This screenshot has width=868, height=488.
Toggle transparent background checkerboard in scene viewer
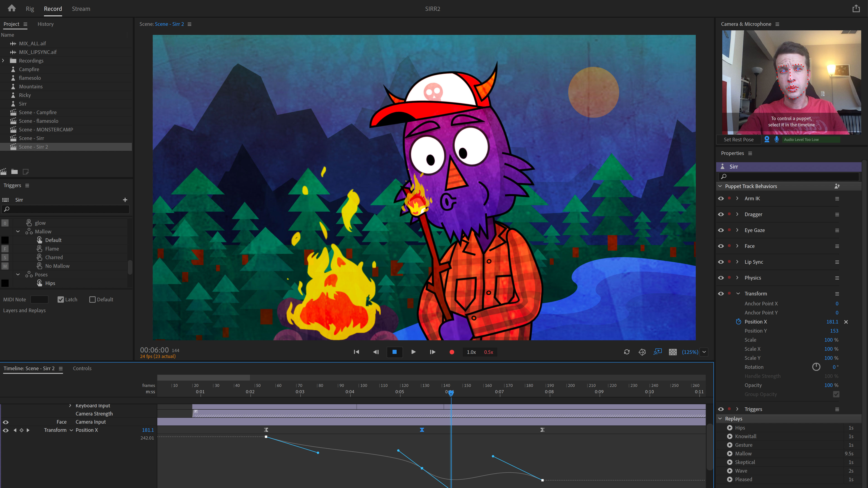673,352
